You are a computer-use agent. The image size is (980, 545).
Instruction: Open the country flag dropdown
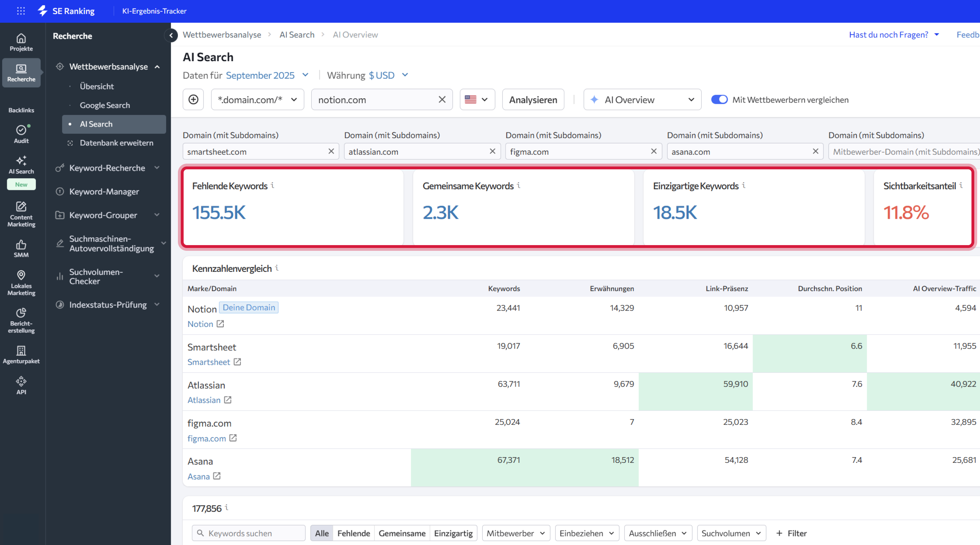477,100
